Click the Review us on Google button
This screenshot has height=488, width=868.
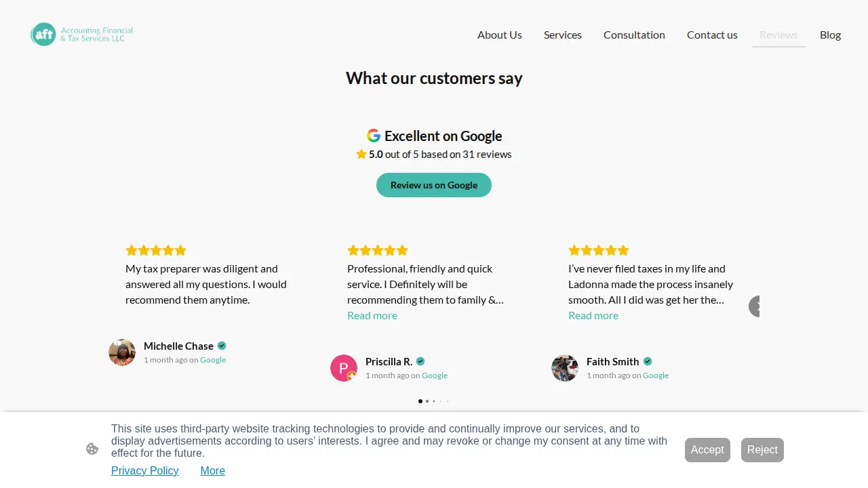pyautogui.click(x=434, y=185)
